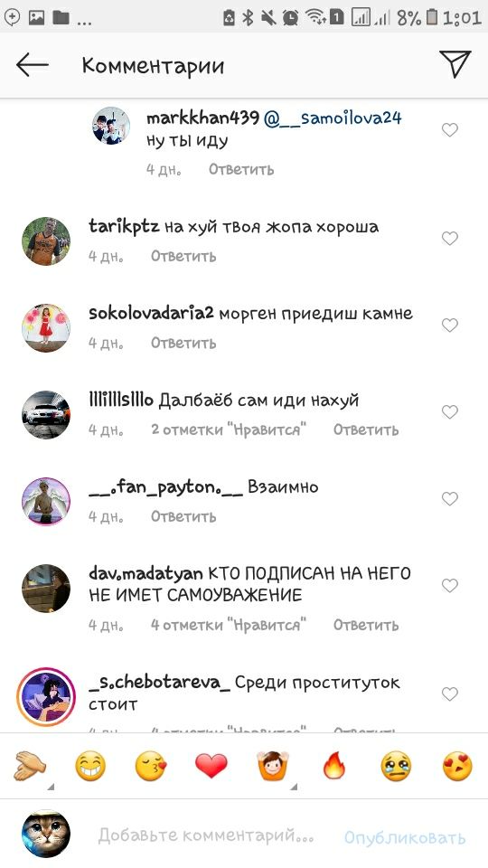
Task: Go back using the arrow icon
Action: 33,65
